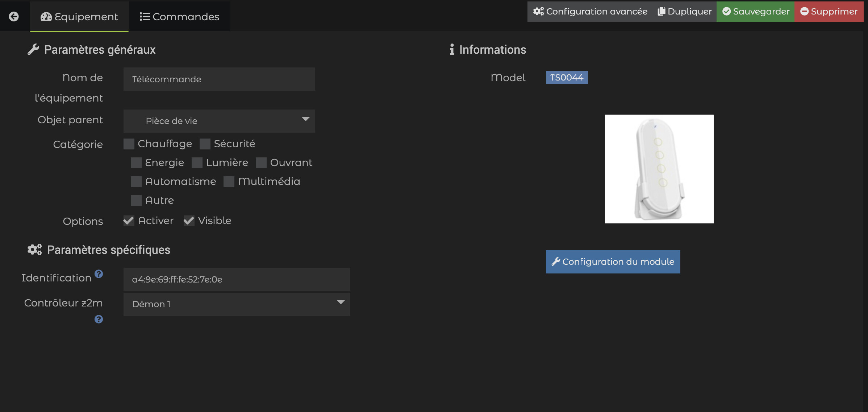The image size is (868, 412).
Task: Open the Objet parent dropdown
Action: (219, 121)
